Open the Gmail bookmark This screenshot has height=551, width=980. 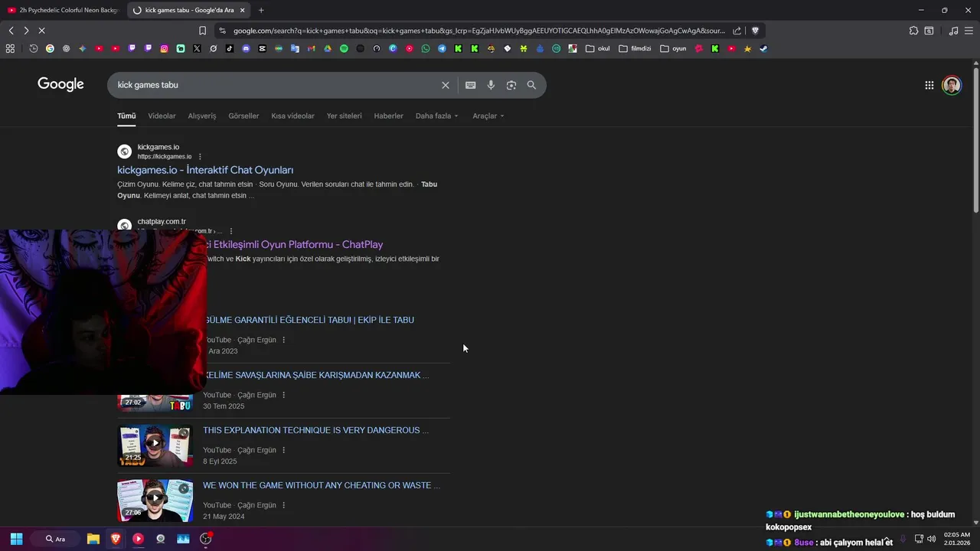(311, 48)
